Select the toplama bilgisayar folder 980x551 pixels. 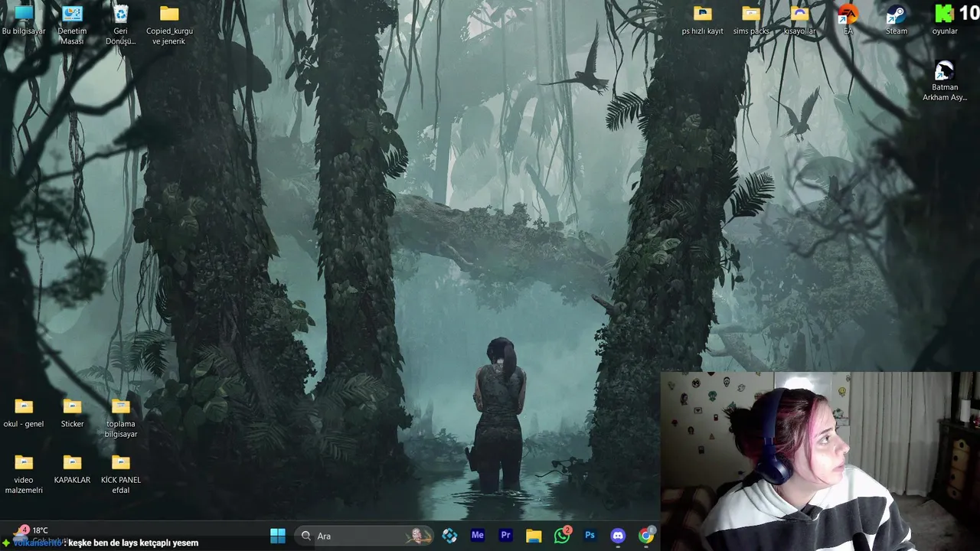tap(120, 418)
